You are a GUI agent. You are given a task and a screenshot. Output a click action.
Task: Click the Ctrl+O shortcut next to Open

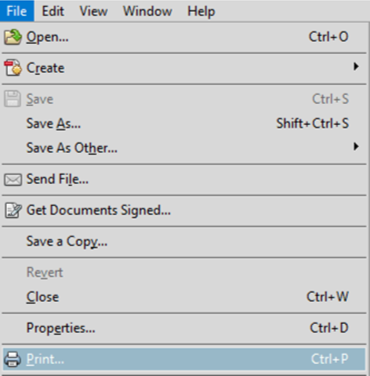(x=329, y=37)
